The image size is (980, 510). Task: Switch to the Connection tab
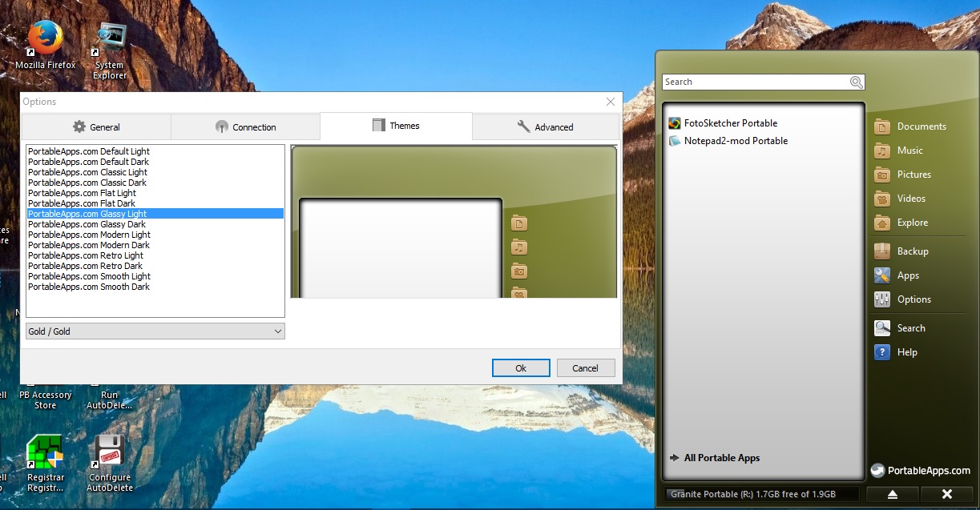[x=244, y=126]
